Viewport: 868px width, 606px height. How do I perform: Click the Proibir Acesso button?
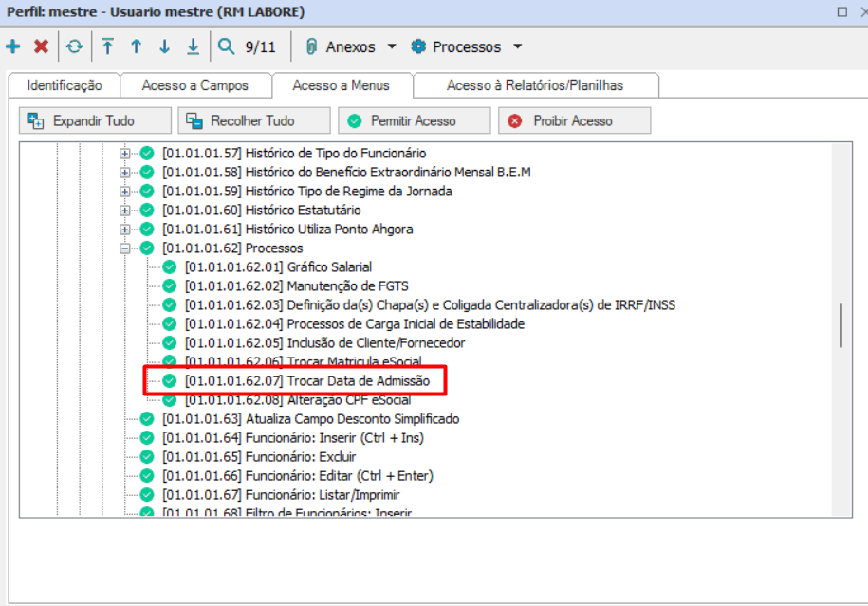574,120
